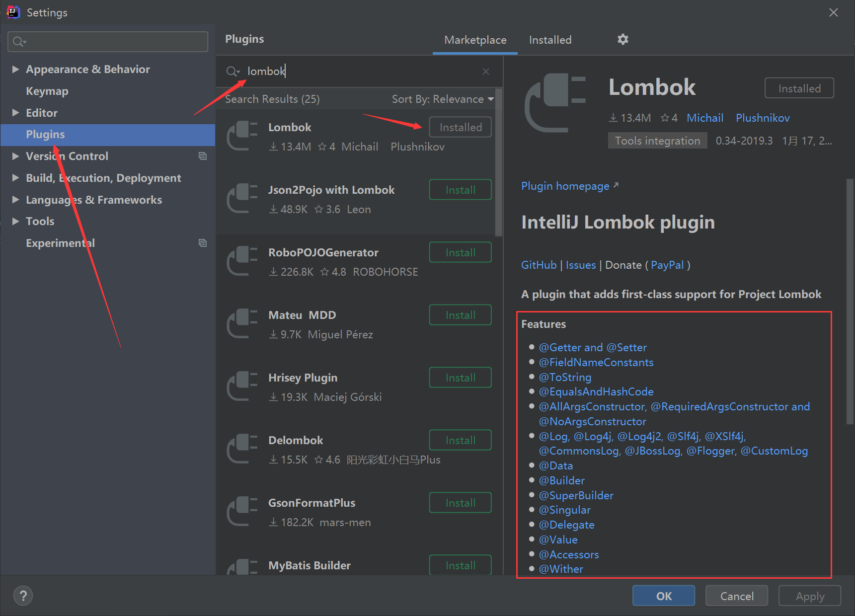The width and height of the screenshot is (855, 616).
Task: Open the Sort By: Relevance dropdown
Action: [x=443, y=99]
